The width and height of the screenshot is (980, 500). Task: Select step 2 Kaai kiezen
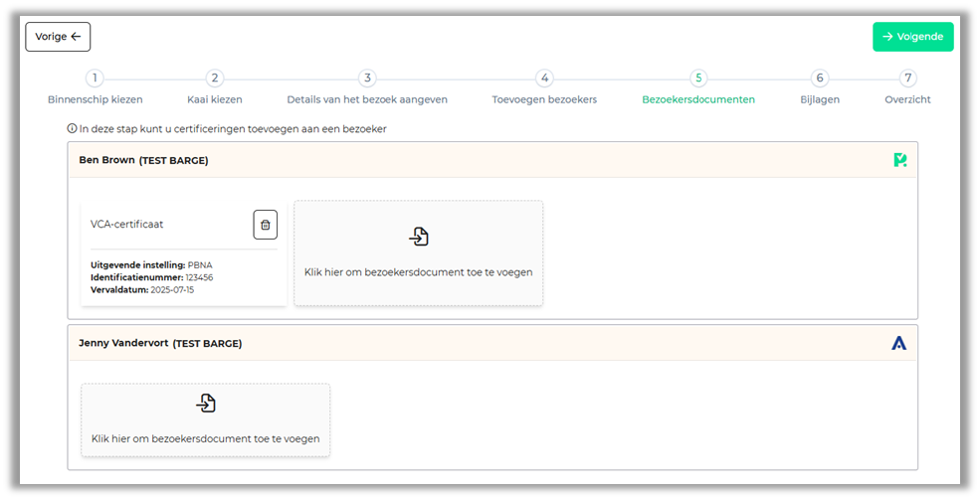[215, 79]
